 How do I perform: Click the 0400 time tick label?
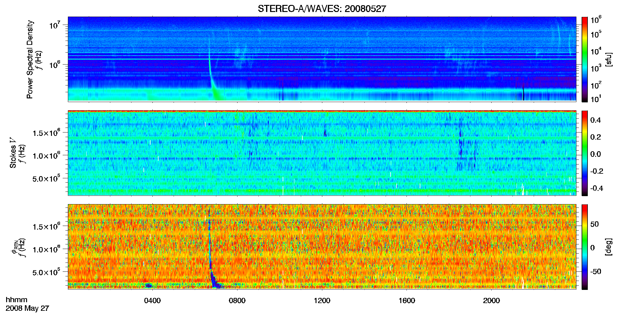click(x=152, y=301)
